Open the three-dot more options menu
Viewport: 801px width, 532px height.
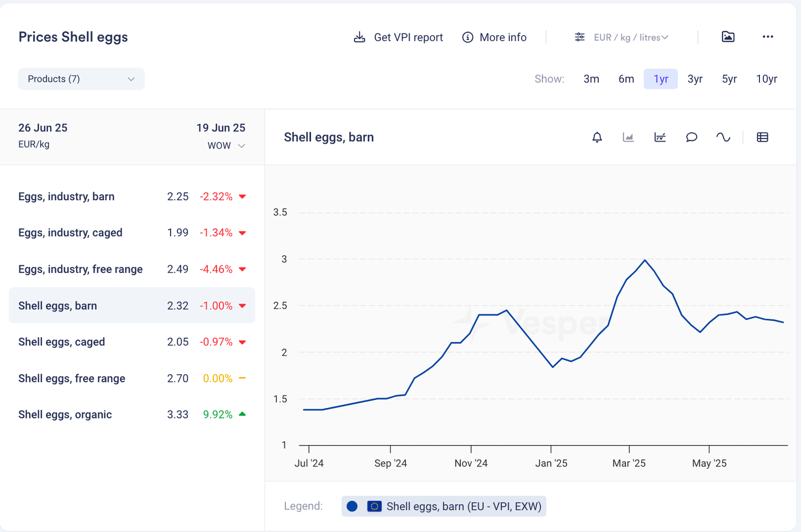(768, 37)
